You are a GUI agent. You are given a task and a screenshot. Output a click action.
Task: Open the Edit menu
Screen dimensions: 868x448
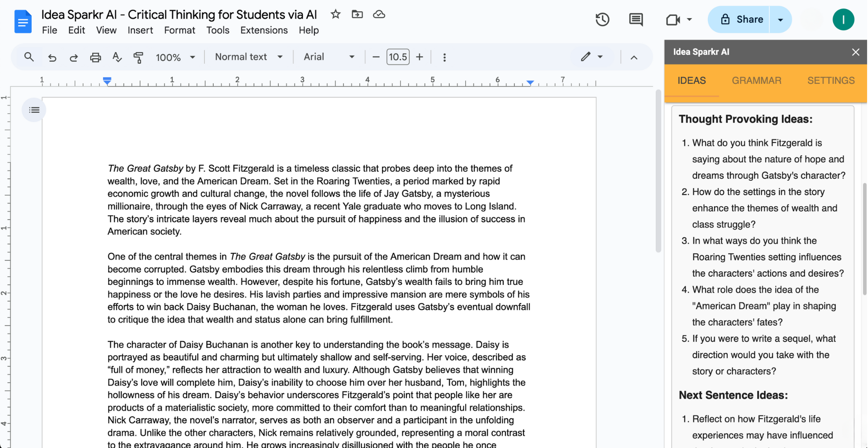pos(76,30)
